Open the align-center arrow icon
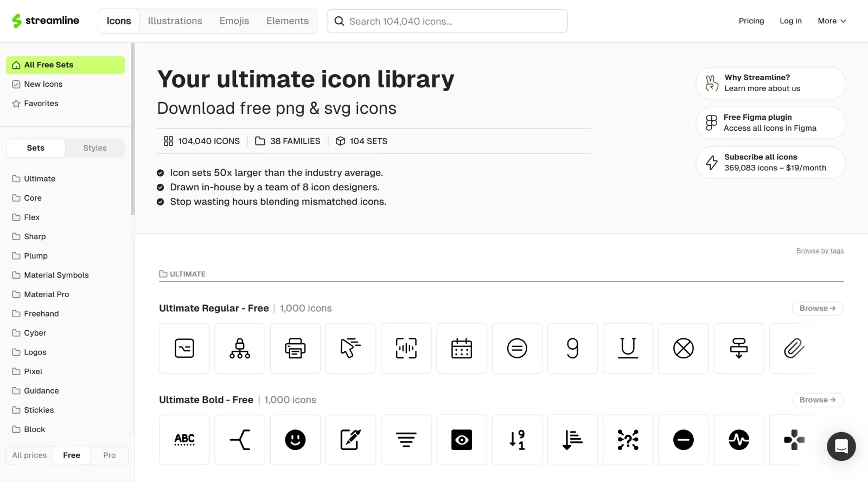The width and height of the screenshot is (868, 482). click(739, 348)
